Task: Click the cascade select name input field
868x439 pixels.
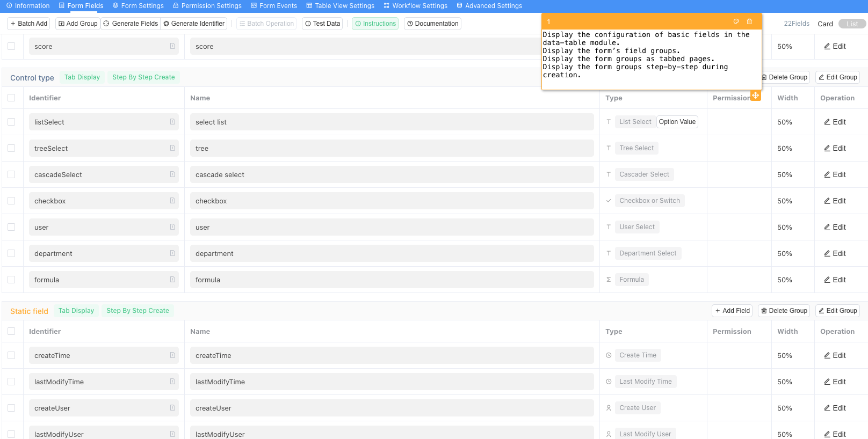Action: pos(392,174)
